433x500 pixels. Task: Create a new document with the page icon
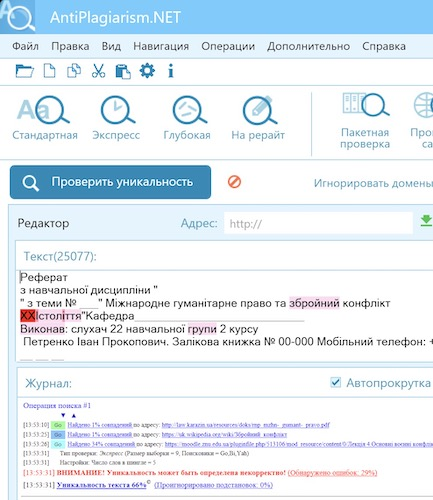coord(50,71)
